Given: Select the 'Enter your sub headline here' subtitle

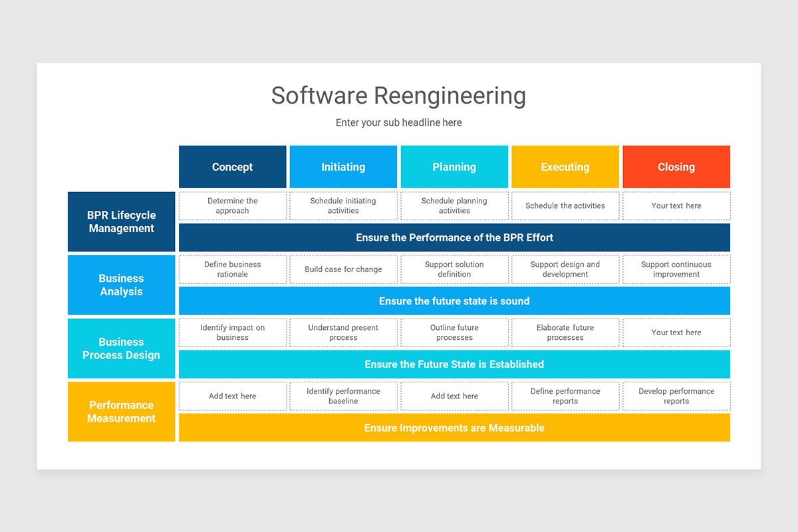Looking at the screenshot, I should (x=398, y=122).
